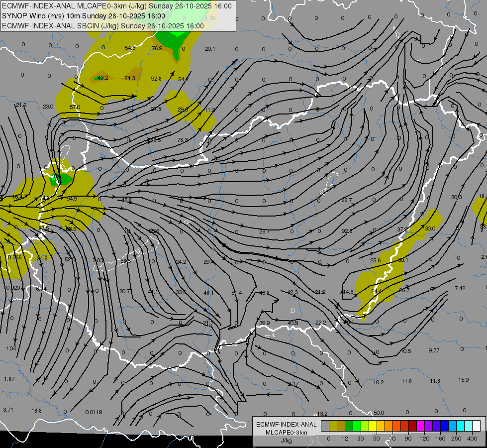Click the pure blue legend swatch after 160
The image size is (487, 448).
coord(444,426)
